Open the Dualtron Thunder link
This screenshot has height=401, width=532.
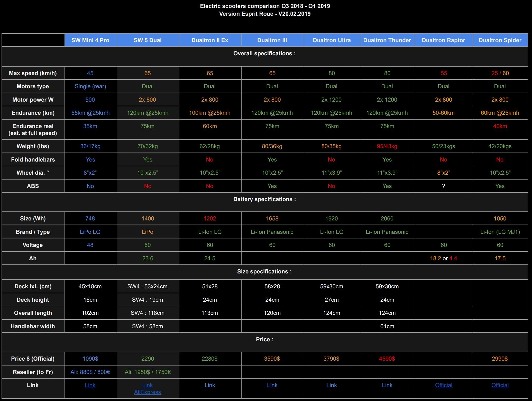coord(387,385)
